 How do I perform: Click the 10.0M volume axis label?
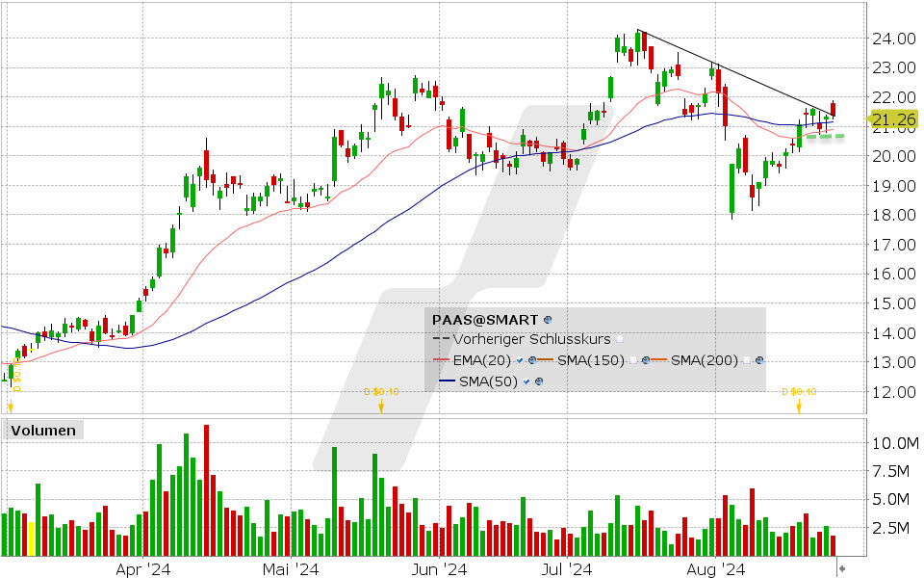[x=894, y=443]
